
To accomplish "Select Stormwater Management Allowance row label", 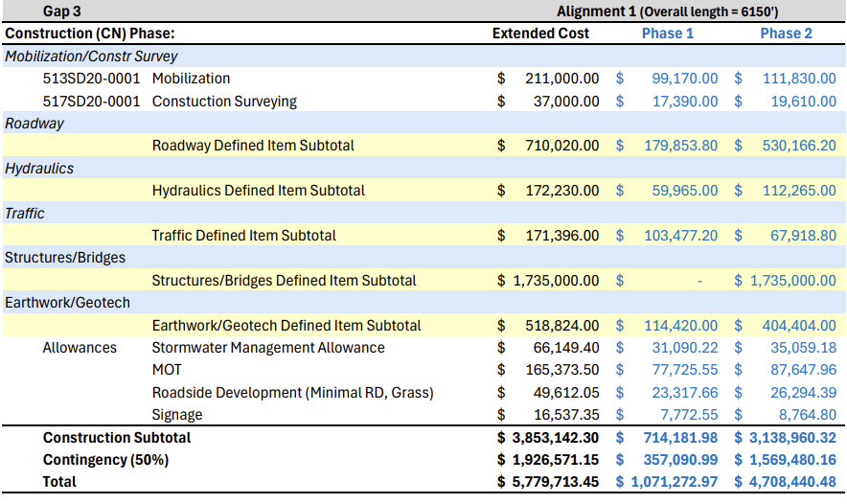I will point(268,348).
